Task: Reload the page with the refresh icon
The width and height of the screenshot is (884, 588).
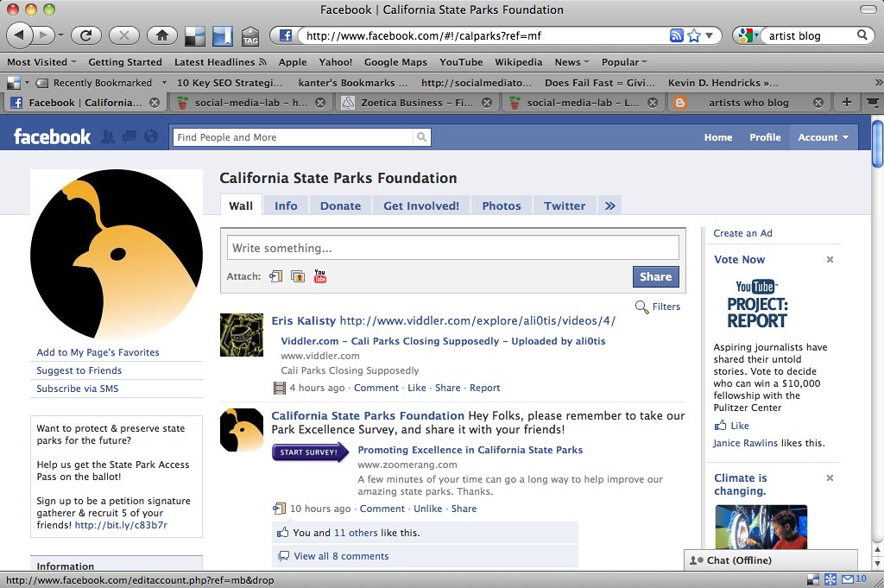Action: click(x=86, y=35)
